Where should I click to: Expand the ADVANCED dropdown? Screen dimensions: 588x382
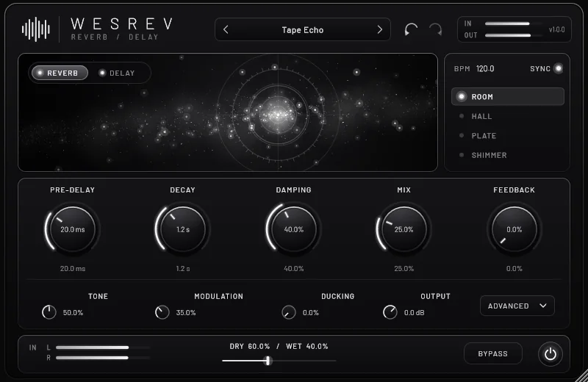517,306
